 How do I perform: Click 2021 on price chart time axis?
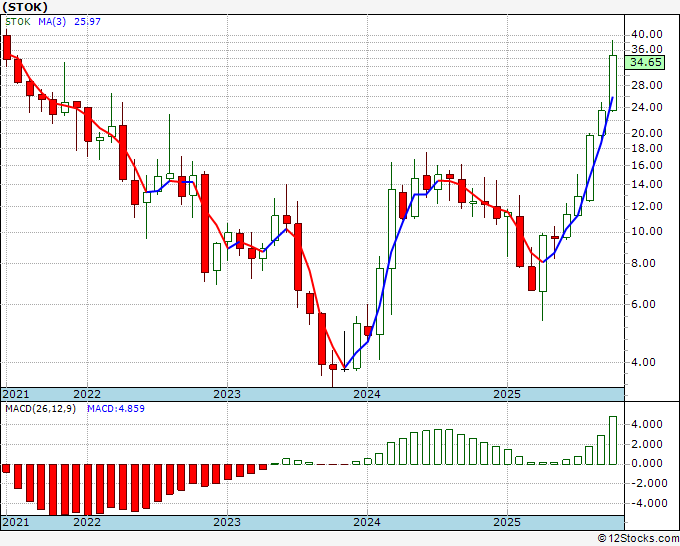[16, 394]
